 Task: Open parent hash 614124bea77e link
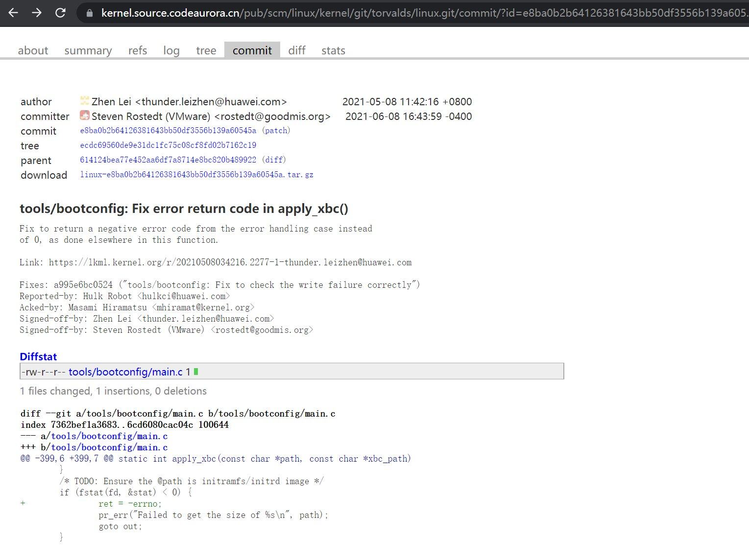(168, 160)
